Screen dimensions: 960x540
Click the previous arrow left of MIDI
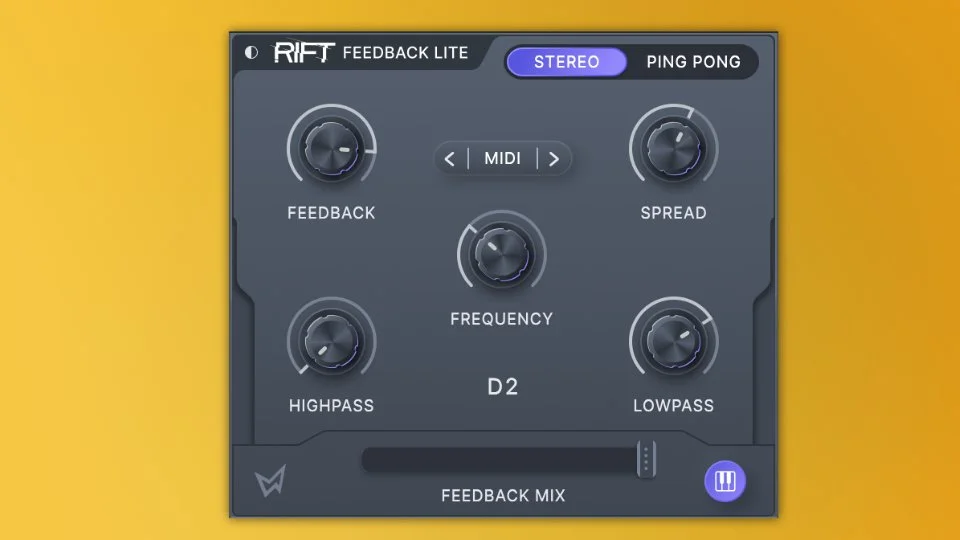click(x=450, y=159)
